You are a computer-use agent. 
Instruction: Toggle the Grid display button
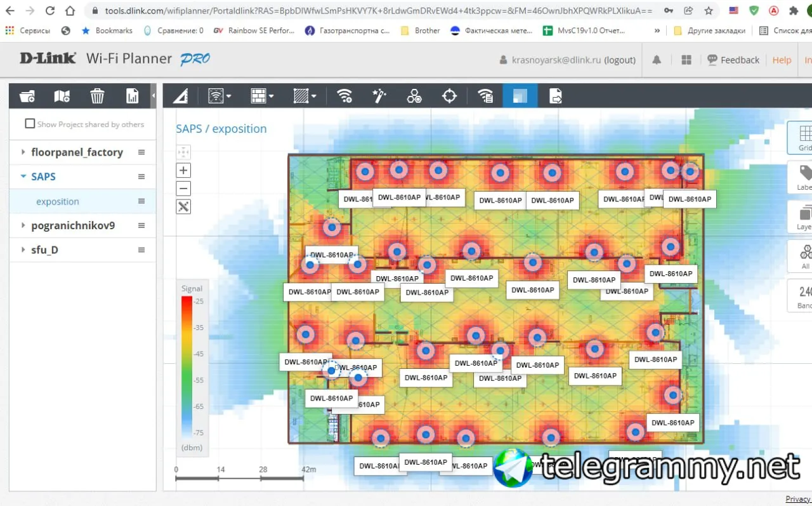pos(801,137)
